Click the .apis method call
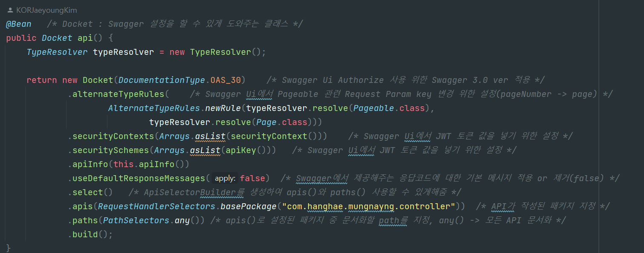 coord(80,206)
